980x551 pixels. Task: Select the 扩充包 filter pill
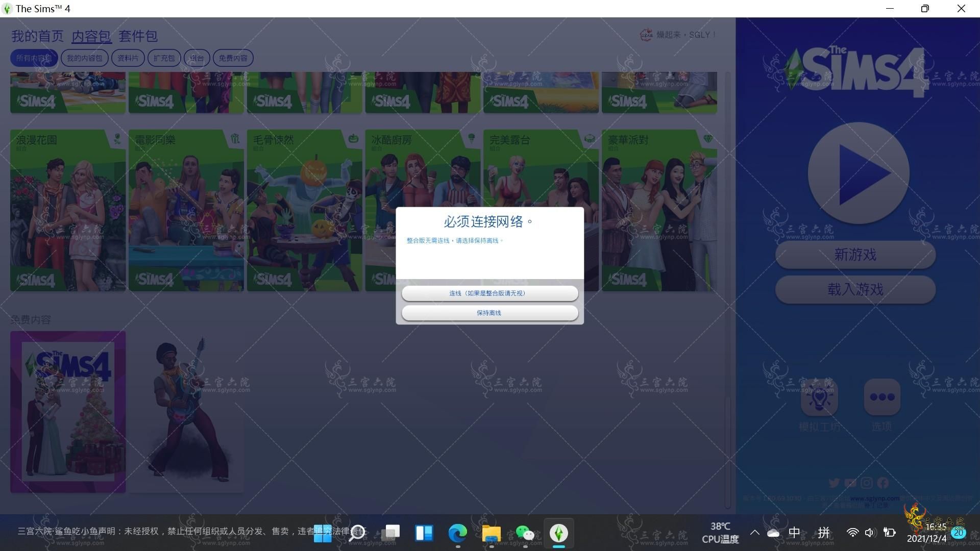click(164, 58)
